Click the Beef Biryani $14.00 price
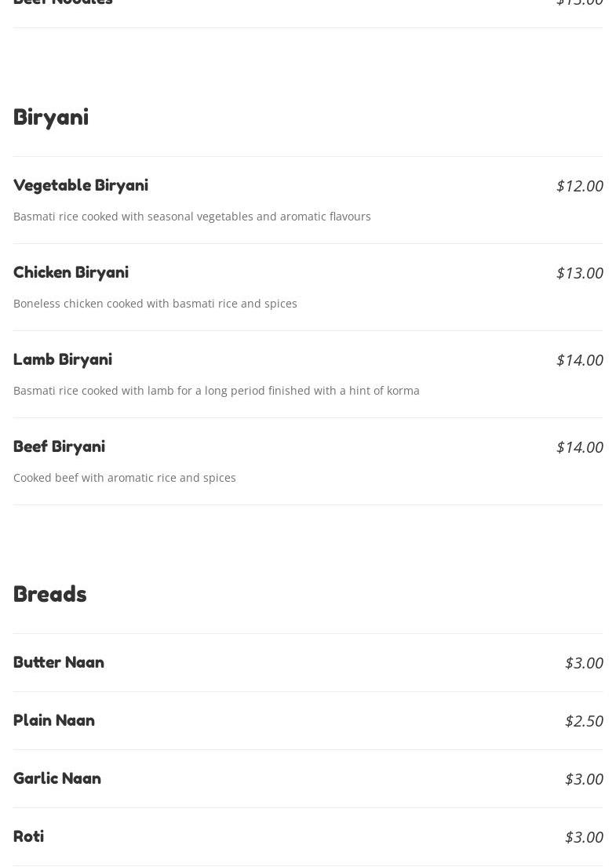The height and width of the screenshot is (867, 616). coord(579,447)
